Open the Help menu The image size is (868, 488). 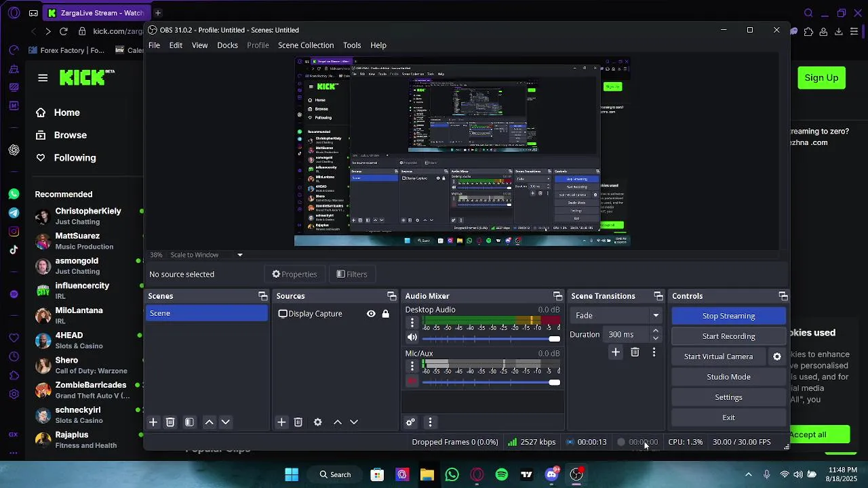pos(378,45)
